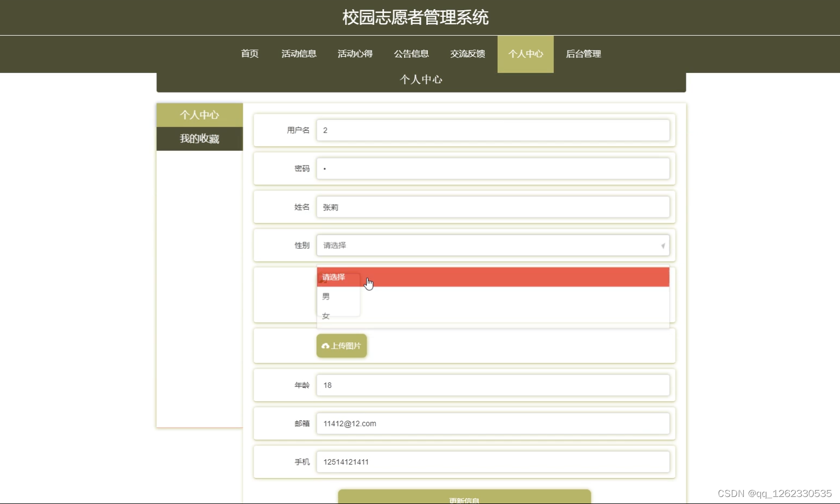Focus the 密码 password field
The height and width of the screenshot is (504, 840).
[x=493, y=169]
